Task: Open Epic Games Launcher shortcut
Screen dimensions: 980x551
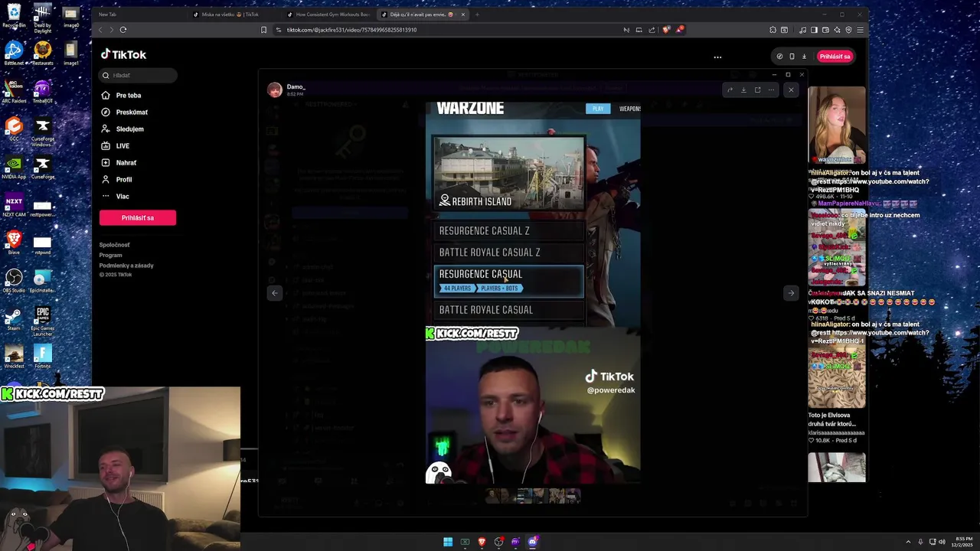Action: tap(43, 321)
